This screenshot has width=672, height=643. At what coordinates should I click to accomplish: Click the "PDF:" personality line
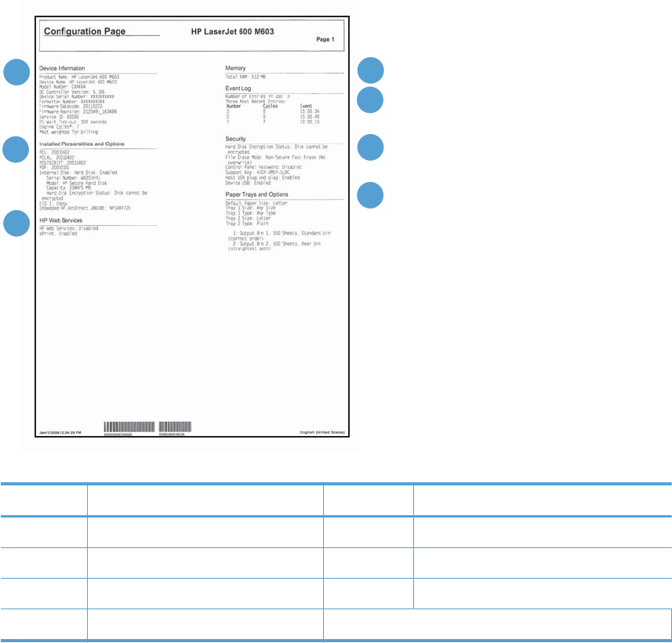pos(54,167)
